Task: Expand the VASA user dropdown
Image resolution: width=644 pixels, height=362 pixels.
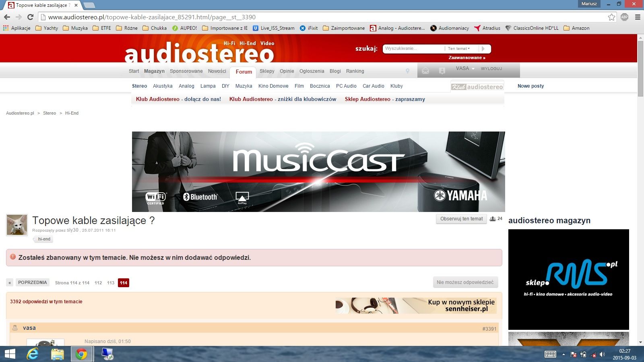Action: pos(465,68)
